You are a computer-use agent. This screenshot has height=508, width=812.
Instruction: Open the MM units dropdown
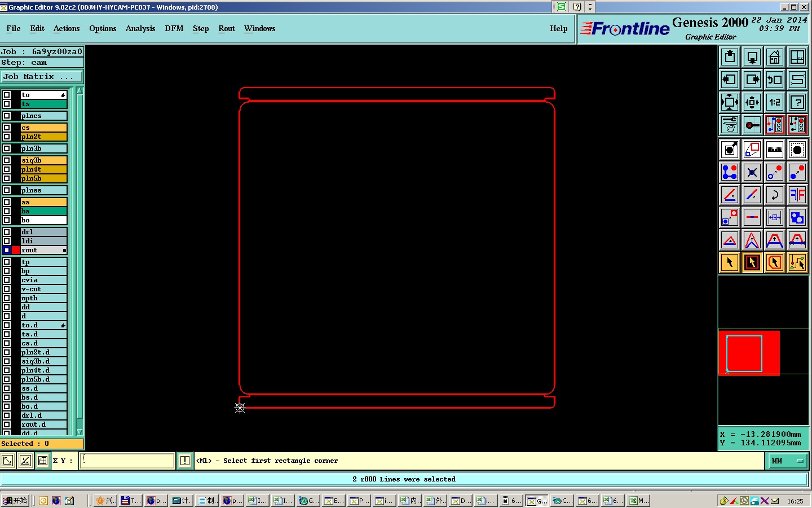(x=787, y=461)
